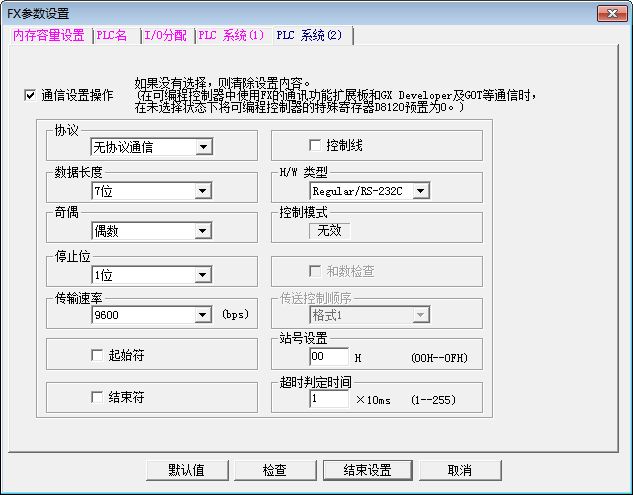Click the 站号设置 input field

pos(328,357)
